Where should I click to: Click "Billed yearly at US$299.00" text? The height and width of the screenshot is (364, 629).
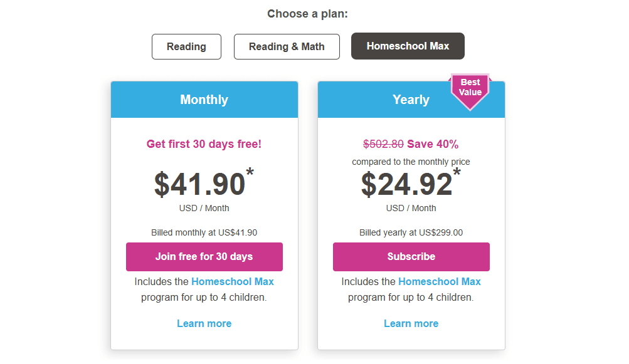point(411,232)
